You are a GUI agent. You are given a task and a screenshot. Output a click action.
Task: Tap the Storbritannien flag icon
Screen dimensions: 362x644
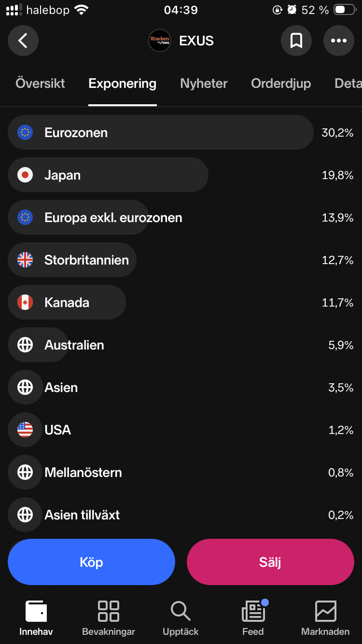tap(25, 260)
